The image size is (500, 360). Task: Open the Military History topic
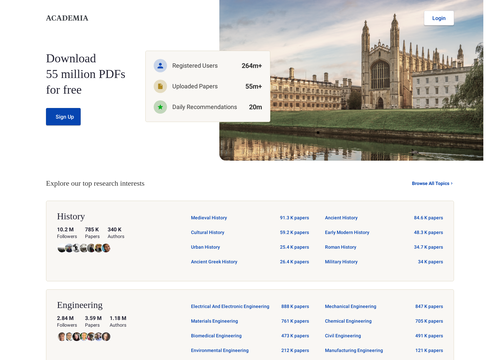(x=341, y=262)
